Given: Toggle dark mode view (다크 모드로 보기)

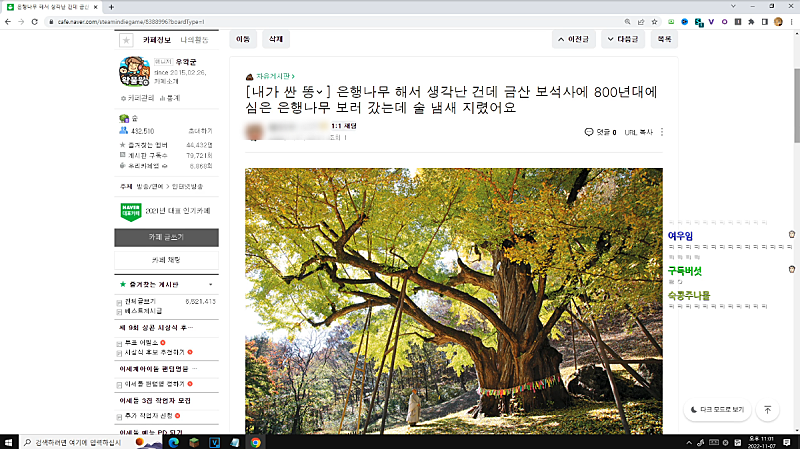Looking at the screenshot, I should [x=717, y=410].
